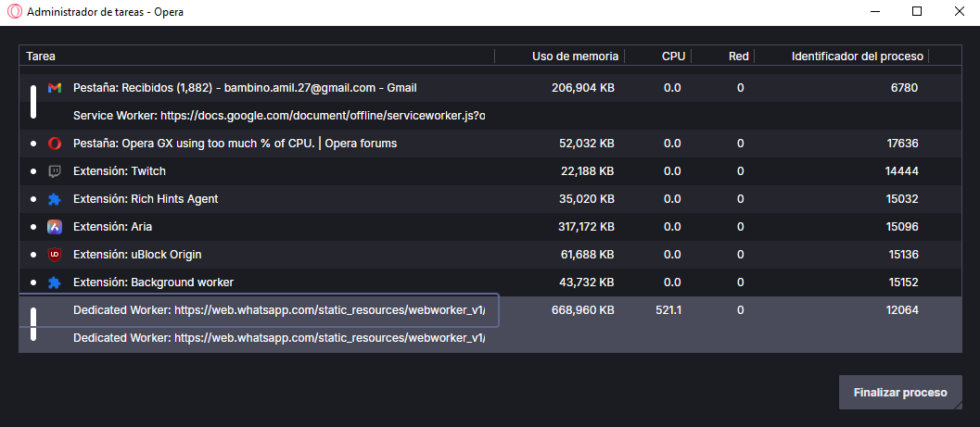Select the first WhatsApp Dedicated Worker row
Screen dimensions: 980x427
(x=490, y=310)
